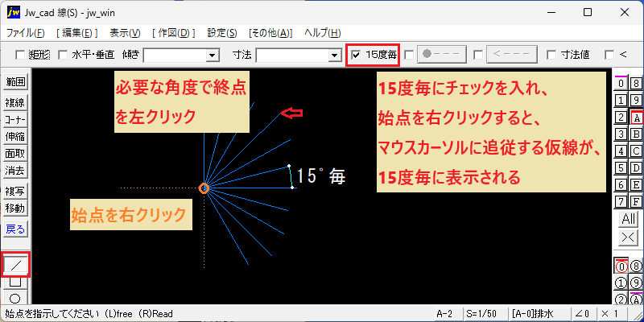Select layer group 6 button
This screenshot has height=322, width=644.
621,185
